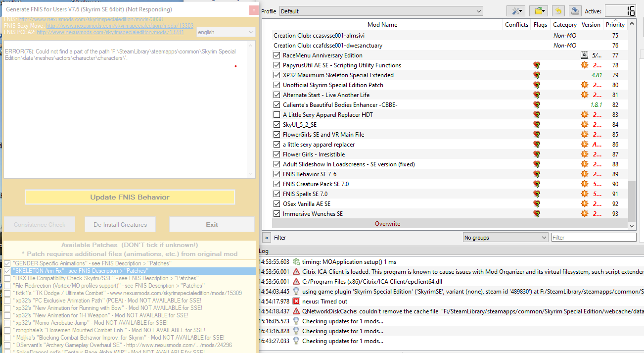The width and height of the screenshot is (644, 353).
Task: Select Creation Club: ccafdsse001-dwesanctuary row
Action: 450,46
